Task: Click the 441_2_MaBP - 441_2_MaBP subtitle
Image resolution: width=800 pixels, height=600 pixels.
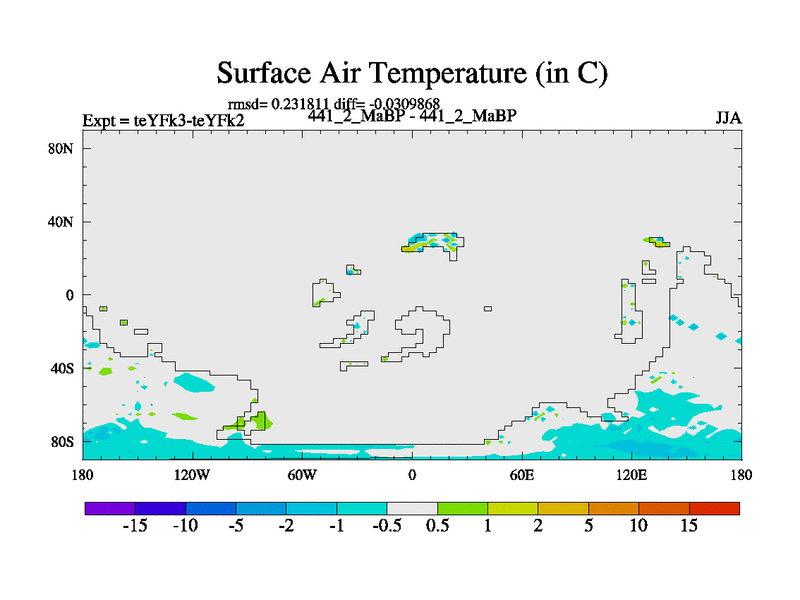Action: [412, 116]
